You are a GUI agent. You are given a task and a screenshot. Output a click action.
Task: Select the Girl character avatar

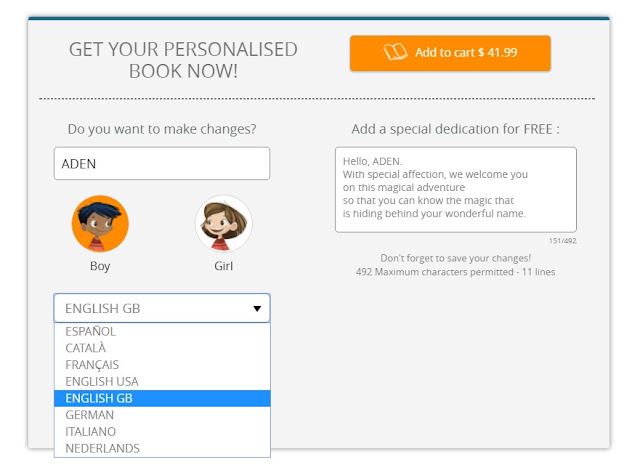pos(224,224)
